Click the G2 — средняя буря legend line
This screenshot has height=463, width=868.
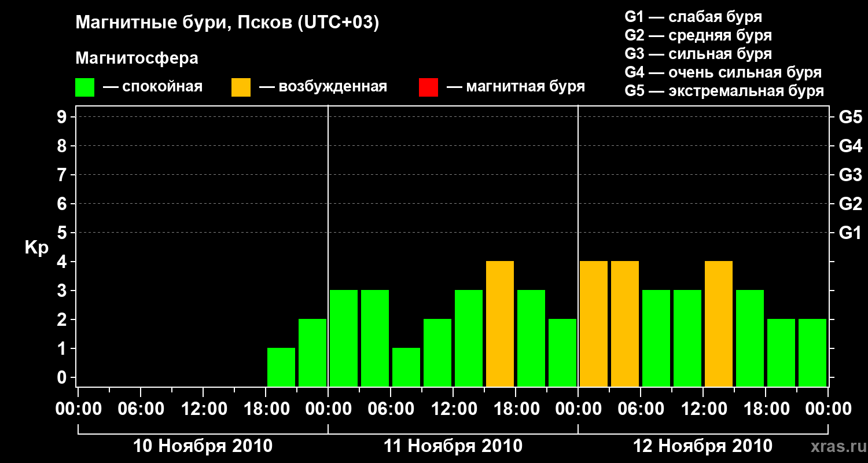point(698,35)
